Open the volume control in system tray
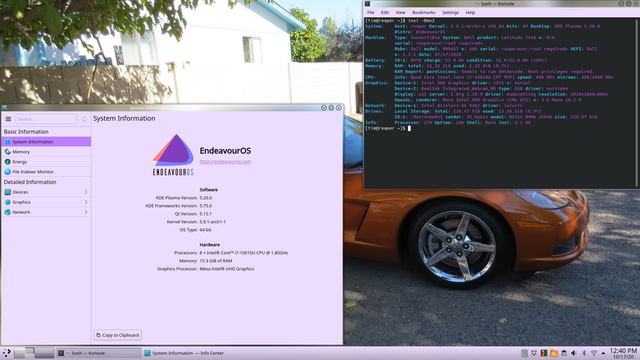This screenshot has width=640, height=360. 573,353
